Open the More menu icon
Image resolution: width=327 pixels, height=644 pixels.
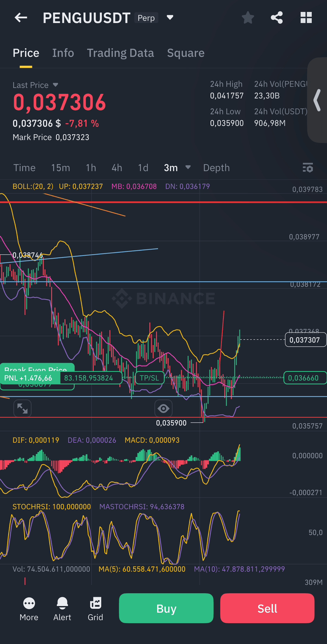point(29,608)
